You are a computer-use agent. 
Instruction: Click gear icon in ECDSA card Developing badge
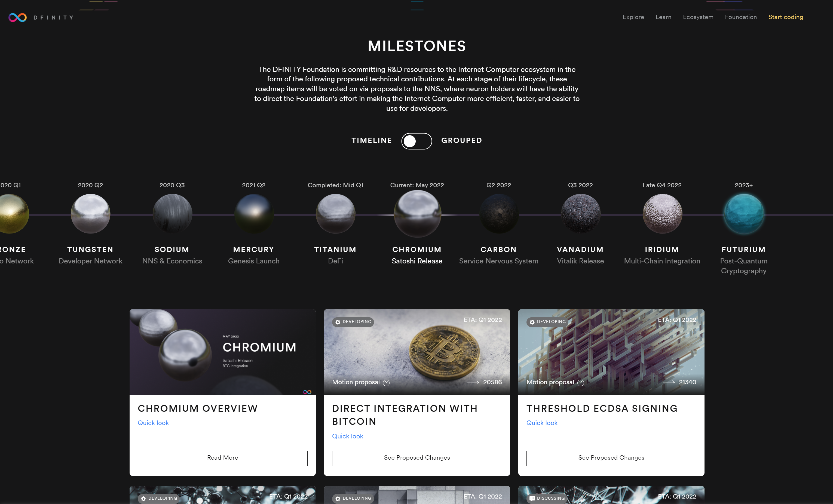point(532,322)
